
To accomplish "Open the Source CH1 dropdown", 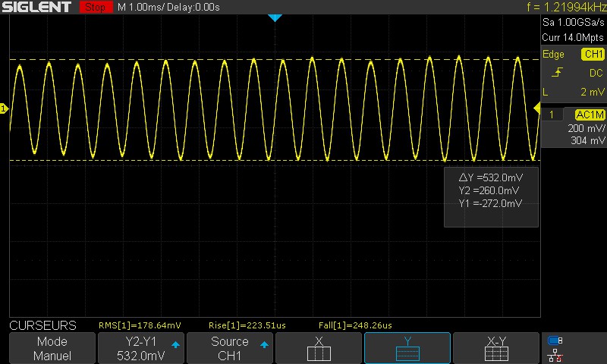I will click(x=230, y=348).
